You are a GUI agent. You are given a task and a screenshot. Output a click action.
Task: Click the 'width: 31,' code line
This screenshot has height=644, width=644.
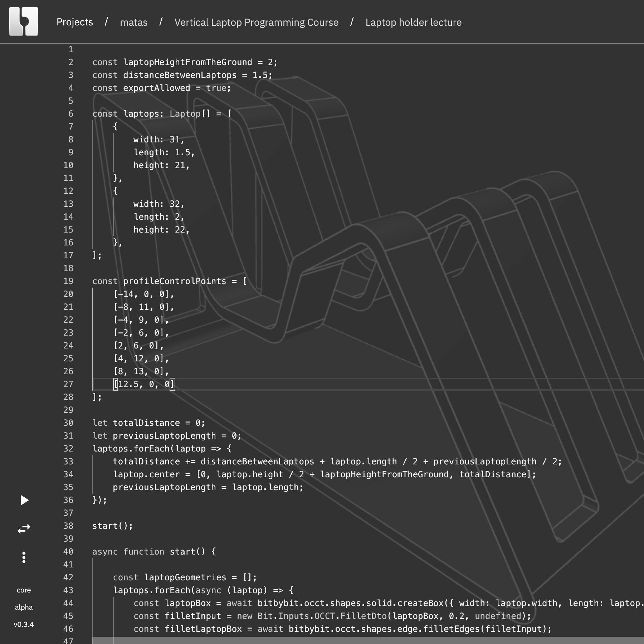pyautogui.click(x=159, y=140)
